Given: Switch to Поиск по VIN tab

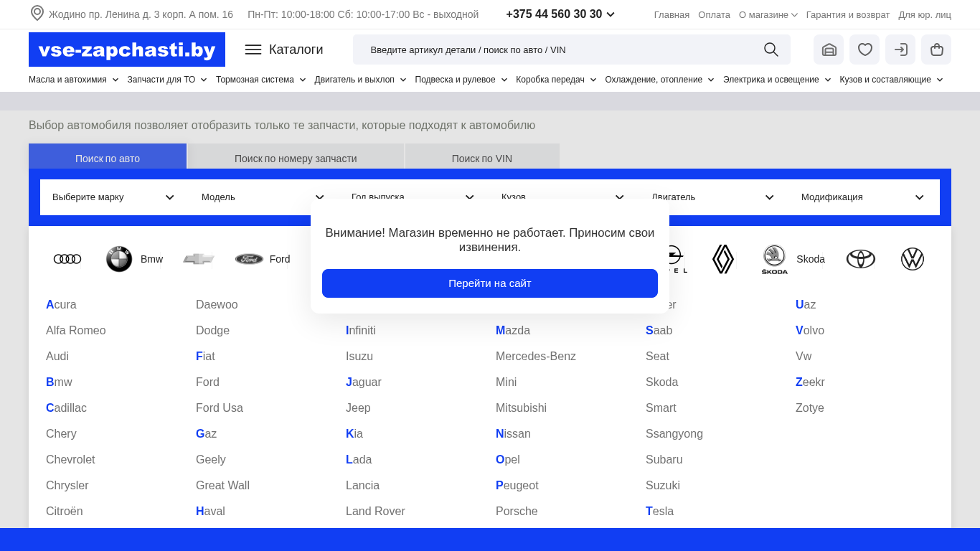Looking at the screenshot, I should pyautogui.click(x=482, y=156).
